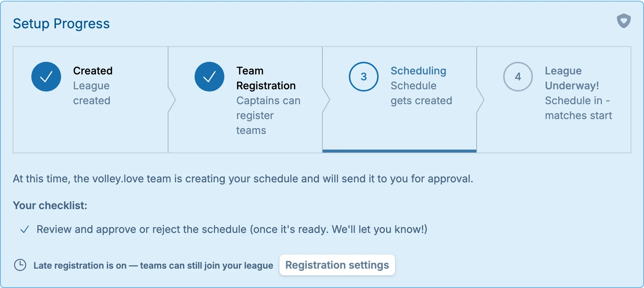Select the numbered circle 4 for League Underway
The width and height of the screenshot is (644, 288).
518,77
